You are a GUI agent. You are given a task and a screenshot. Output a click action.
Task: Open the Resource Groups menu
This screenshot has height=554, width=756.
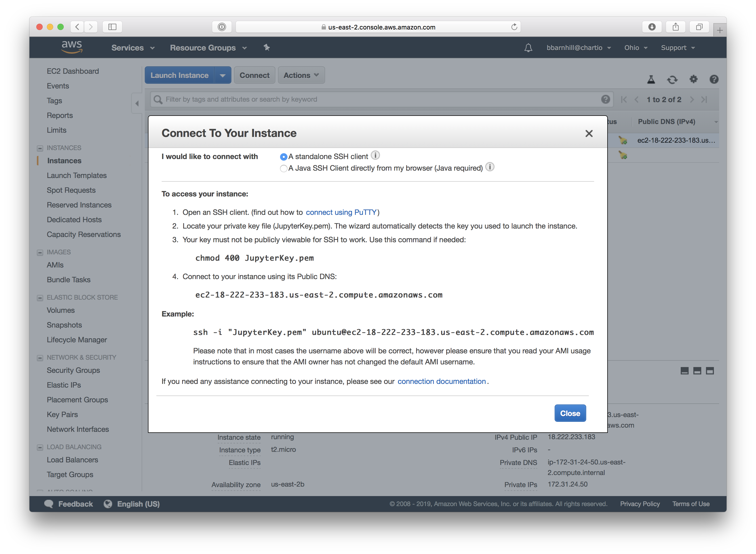tap(208, 48)
